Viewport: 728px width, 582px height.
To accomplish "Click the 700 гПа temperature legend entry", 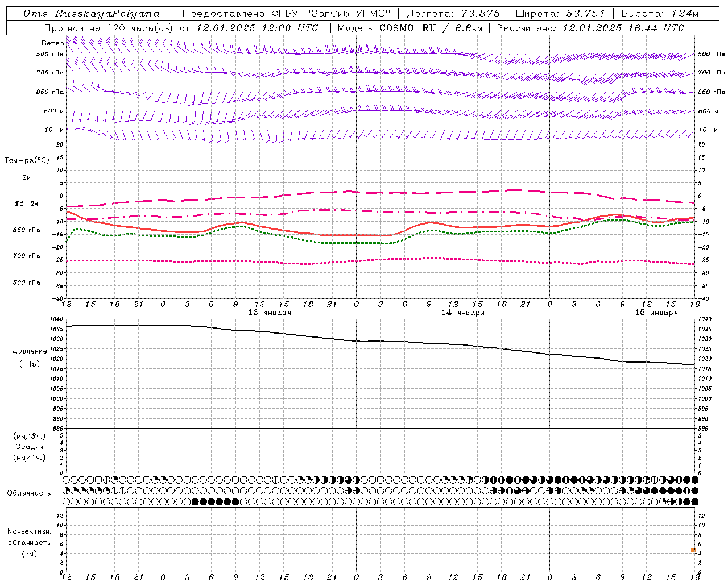I will coord(26,256).
